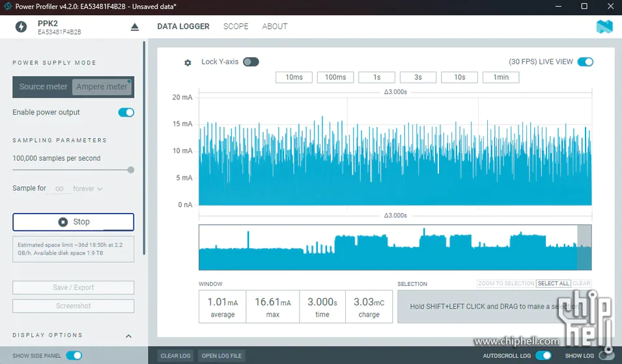This screenshot has width=622, height=364.
Task: Click the 100,000 samples per second label
Action: tap(56, 158)
